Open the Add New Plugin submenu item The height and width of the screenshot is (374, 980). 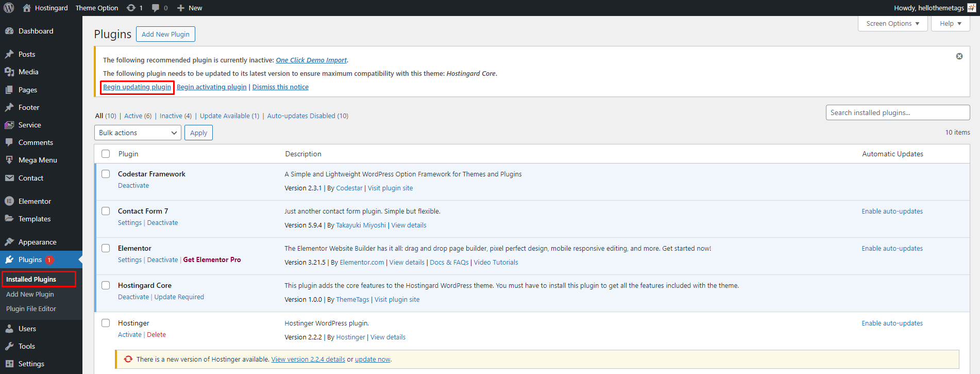30,294
